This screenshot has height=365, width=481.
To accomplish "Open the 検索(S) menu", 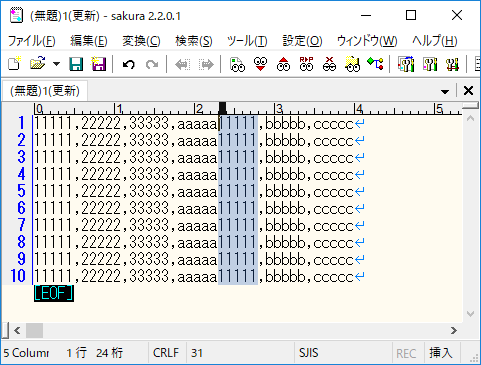I will click(x=194, y=41).
